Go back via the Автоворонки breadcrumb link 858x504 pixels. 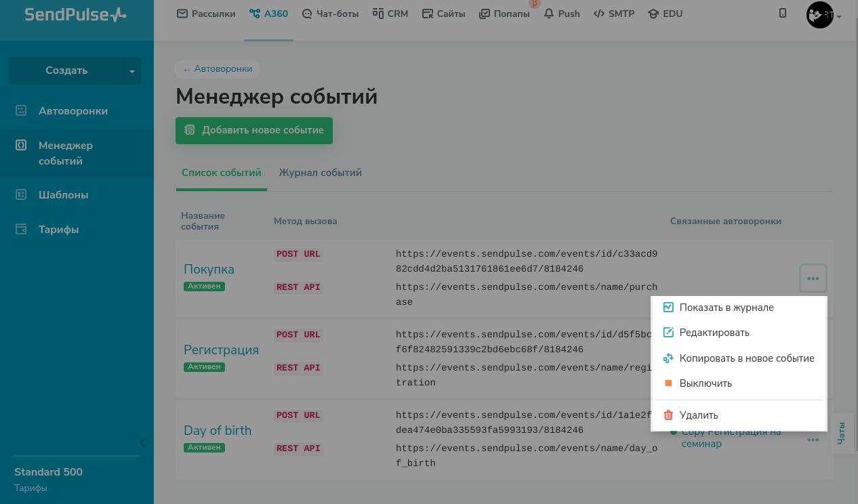point(218,68)
